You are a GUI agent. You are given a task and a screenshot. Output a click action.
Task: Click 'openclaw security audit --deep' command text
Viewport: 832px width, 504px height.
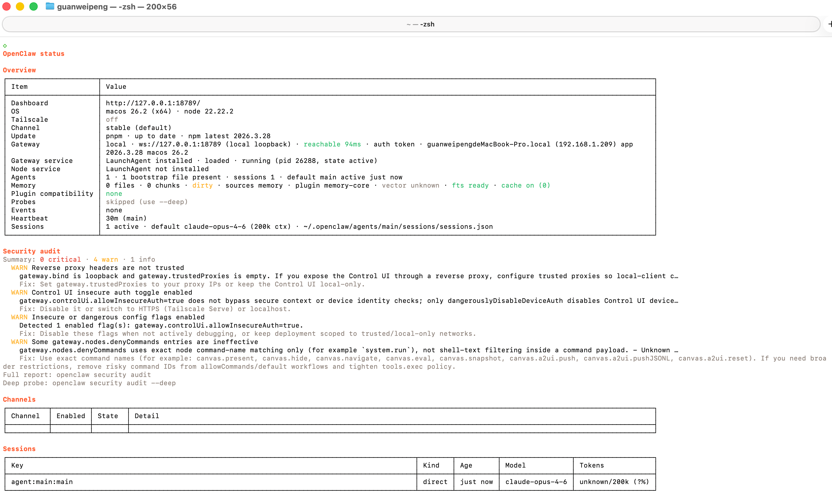[114, 383]
